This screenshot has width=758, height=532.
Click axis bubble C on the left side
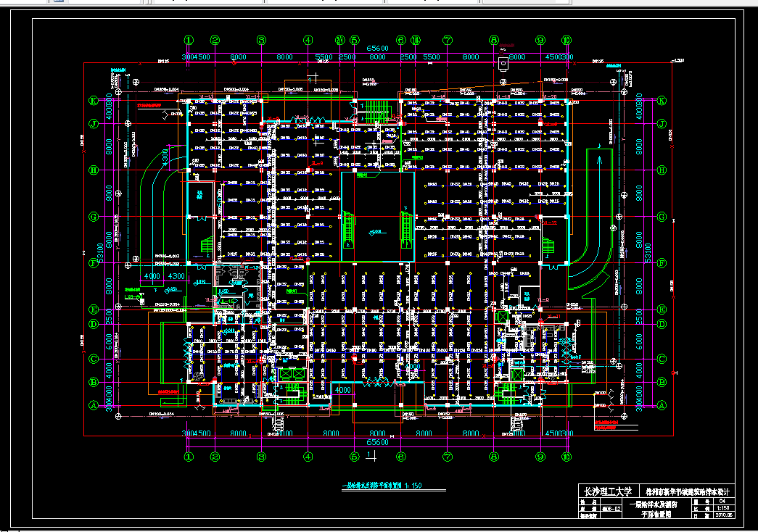[94, 359]
